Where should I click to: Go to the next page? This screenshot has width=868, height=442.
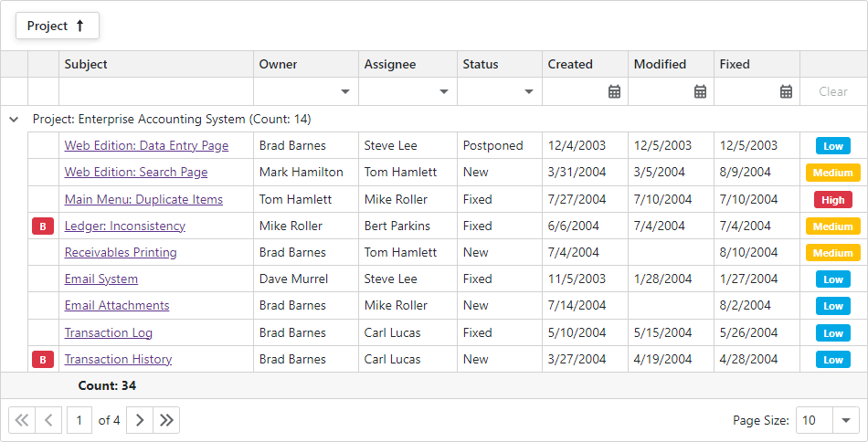[140, 420]
